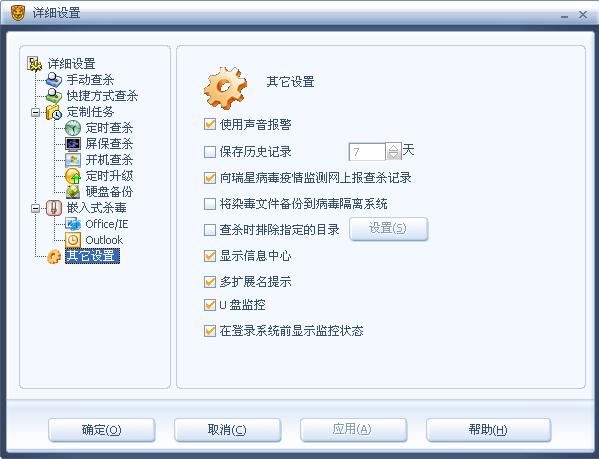This screenshot has width=599, height=459.
Task: Click the 确定(O) button
Action: pos(102,430)
